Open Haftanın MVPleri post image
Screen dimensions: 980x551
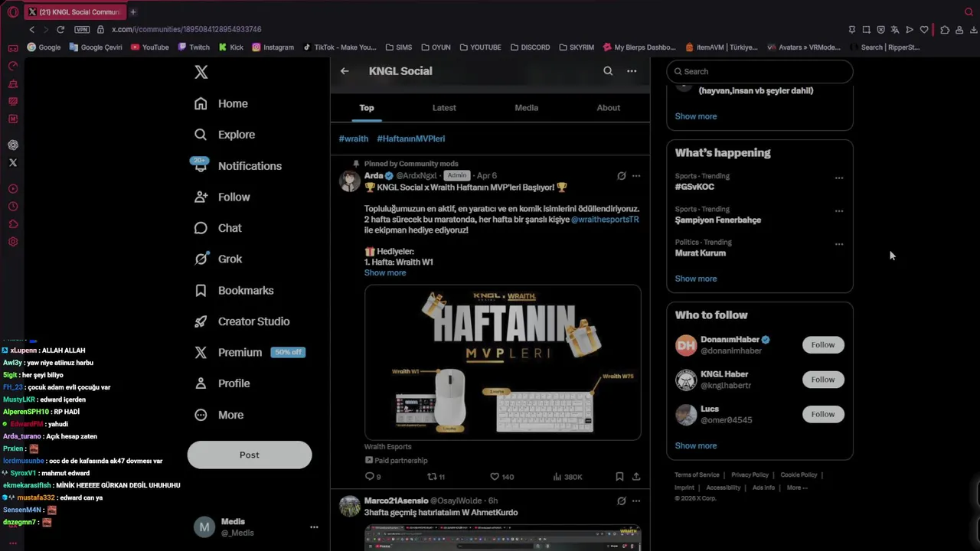click(502, 363)
